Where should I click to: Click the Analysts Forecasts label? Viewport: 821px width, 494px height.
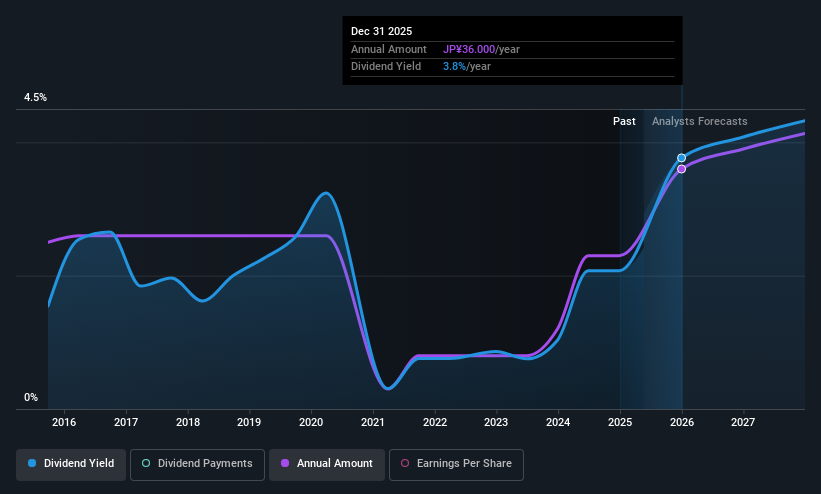coord(700,121)
